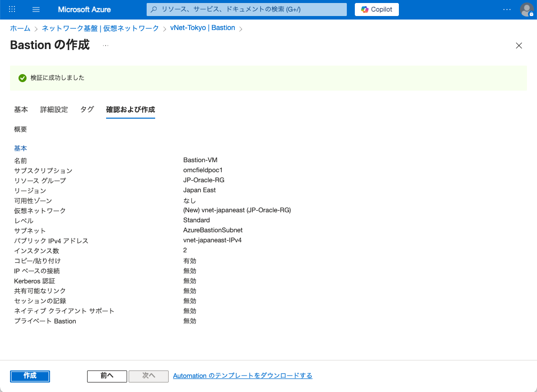
Task: Open Copilot from the header
Action: point(377,9)
